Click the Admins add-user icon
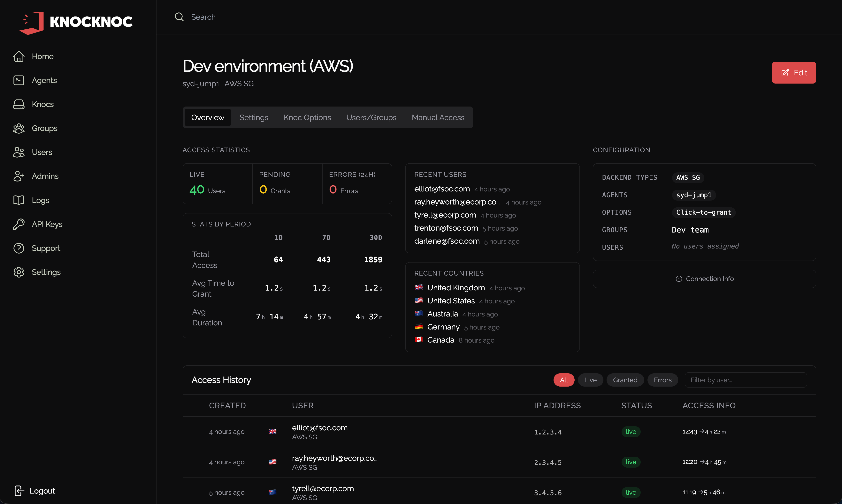 coord(19,176)
